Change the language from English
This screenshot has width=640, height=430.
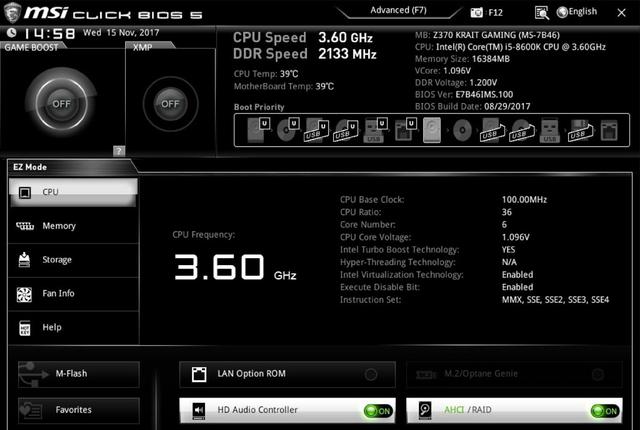tap(577, 12)
